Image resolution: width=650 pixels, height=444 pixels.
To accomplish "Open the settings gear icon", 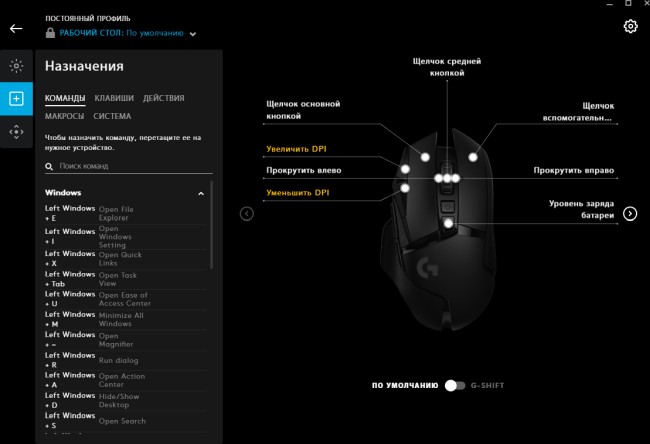I will pyautogui.click(x=630, y=26).
